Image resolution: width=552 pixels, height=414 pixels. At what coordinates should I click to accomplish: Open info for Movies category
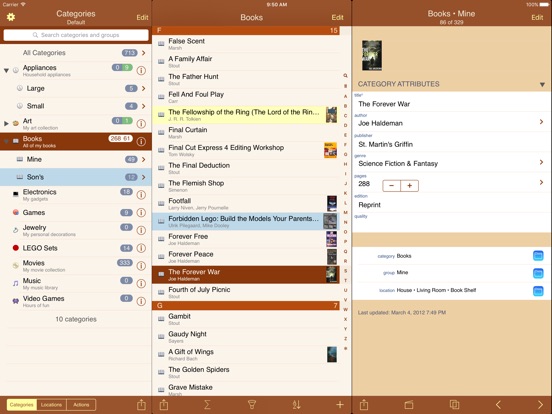point(141,266)
